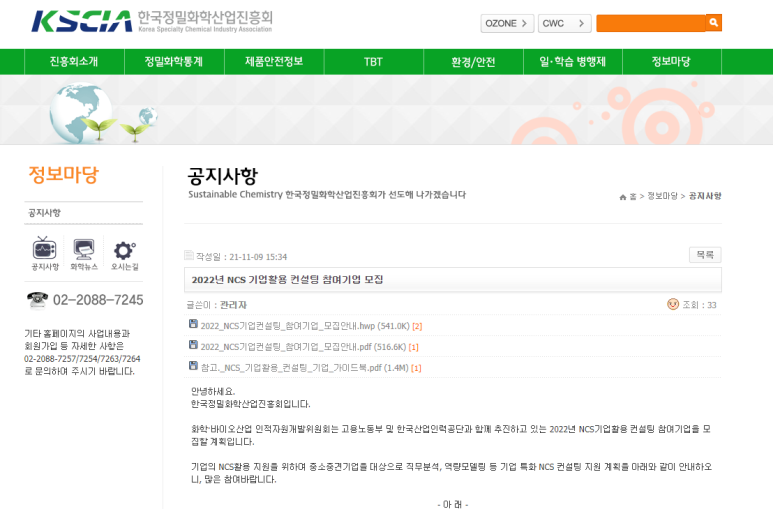Open the 정밀화학통계 menu

[174, 62]
